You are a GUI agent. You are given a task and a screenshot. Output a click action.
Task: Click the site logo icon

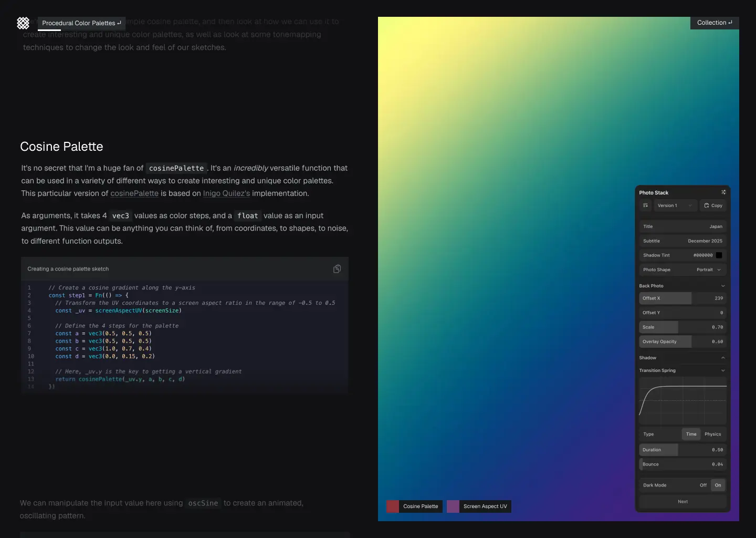[x=23, y=23]
